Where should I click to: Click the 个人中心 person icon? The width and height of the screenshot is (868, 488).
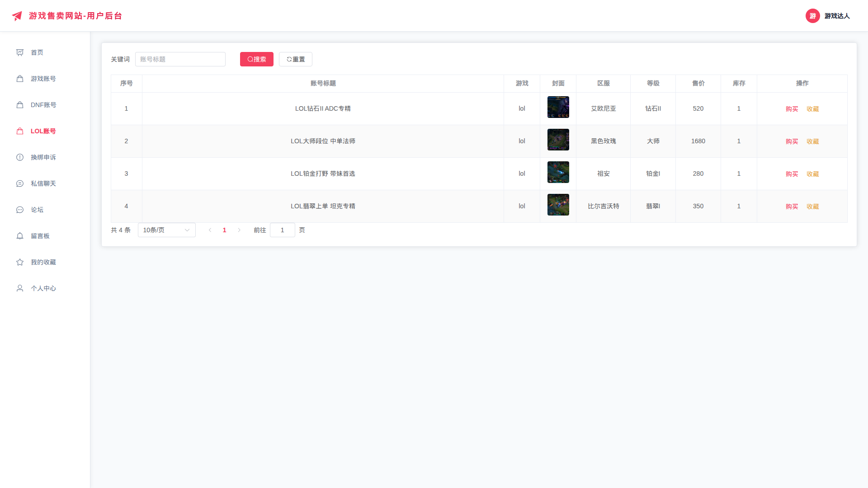click(x=20, y=288)
